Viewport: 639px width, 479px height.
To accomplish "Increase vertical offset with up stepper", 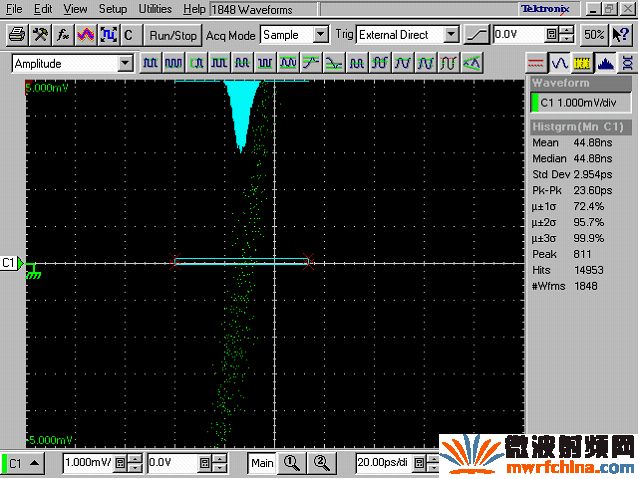I will [220, 459].
